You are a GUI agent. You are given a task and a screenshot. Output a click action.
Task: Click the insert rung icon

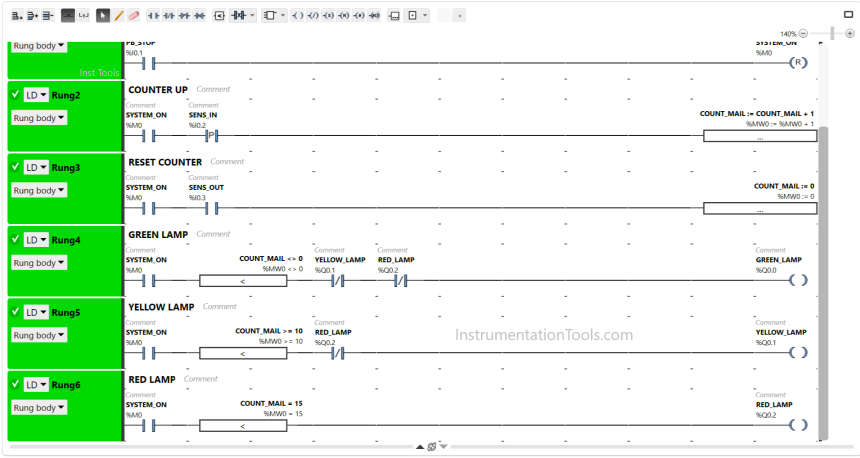32,16
